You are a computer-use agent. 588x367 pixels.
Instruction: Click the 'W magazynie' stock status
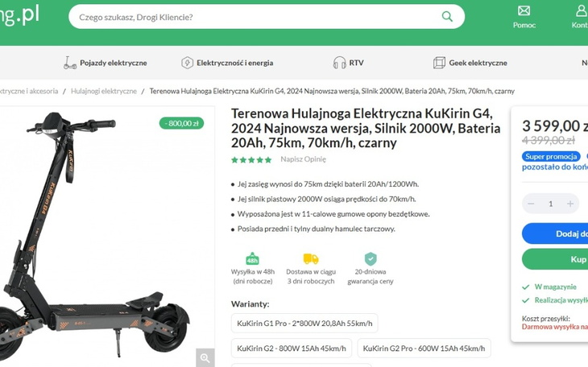555,287
